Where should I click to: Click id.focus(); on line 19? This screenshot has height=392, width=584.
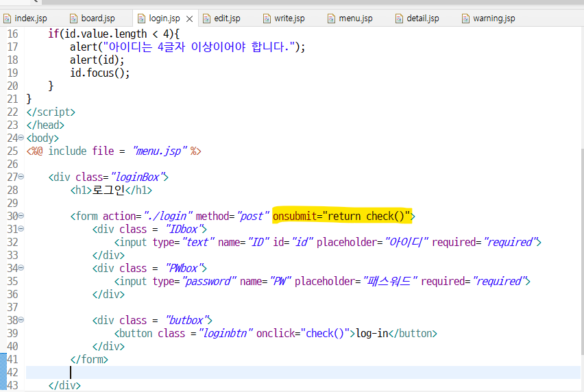click(100, 73)
